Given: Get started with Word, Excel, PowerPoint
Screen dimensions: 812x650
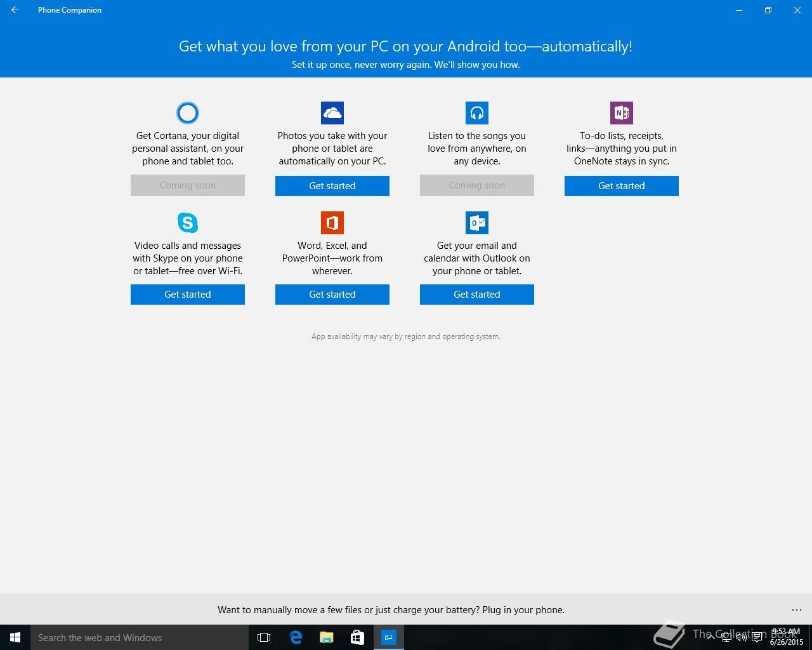Looking at the screenshot, I should [332, 295].
